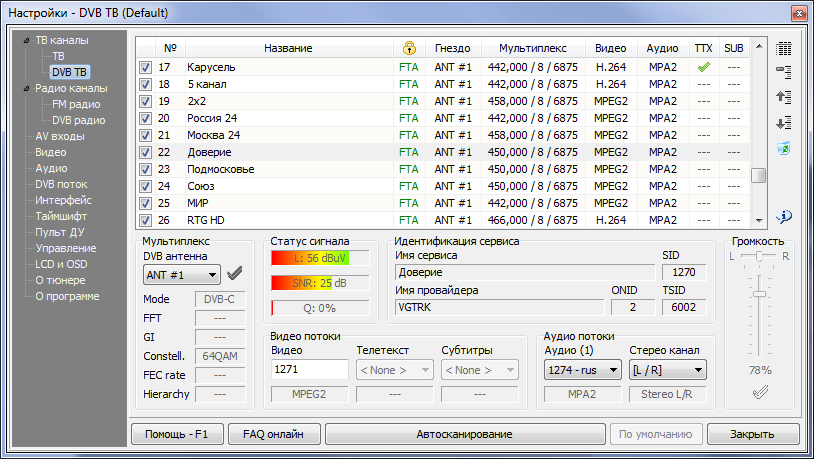Click the remove channel icon in side toolbar
The image size is (814, 459).
784,72
